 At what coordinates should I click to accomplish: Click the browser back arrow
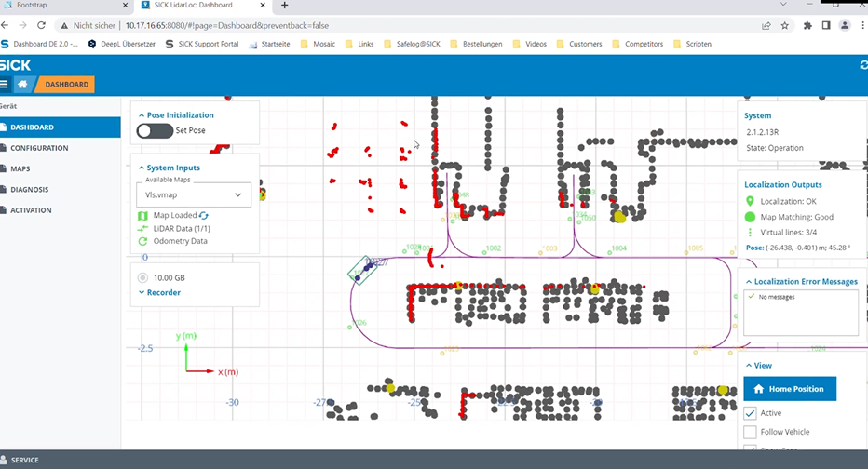coord(5,25)
